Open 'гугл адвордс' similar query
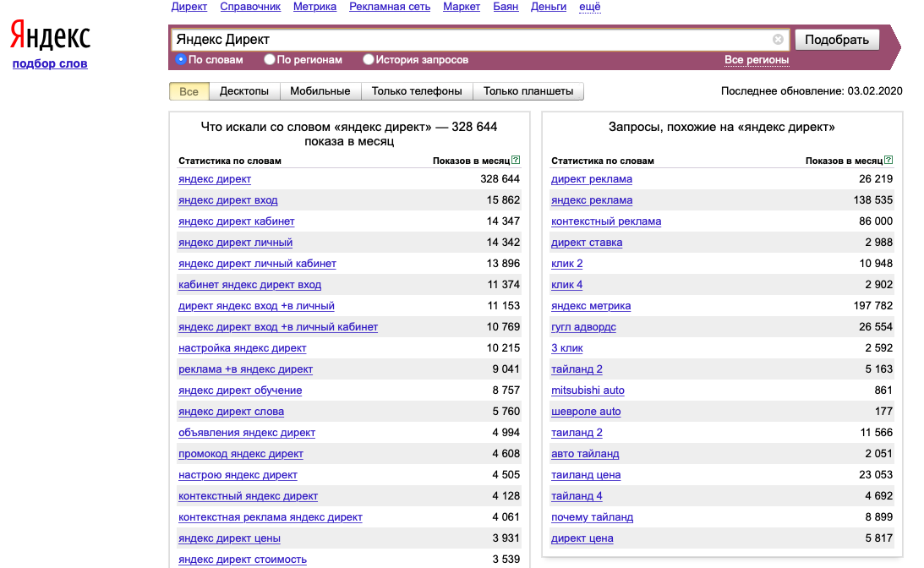The image size is (924, 568). [583, 327]
